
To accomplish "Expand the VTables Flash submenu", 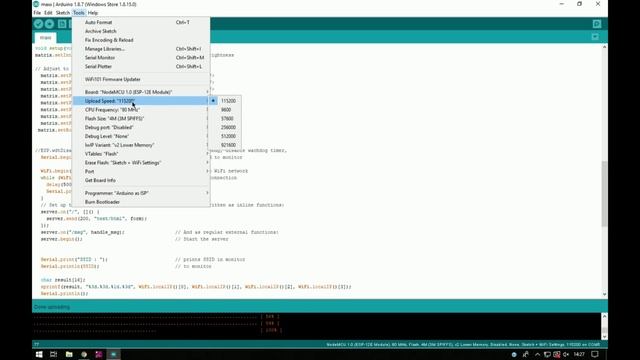I will tap(141, 154).
